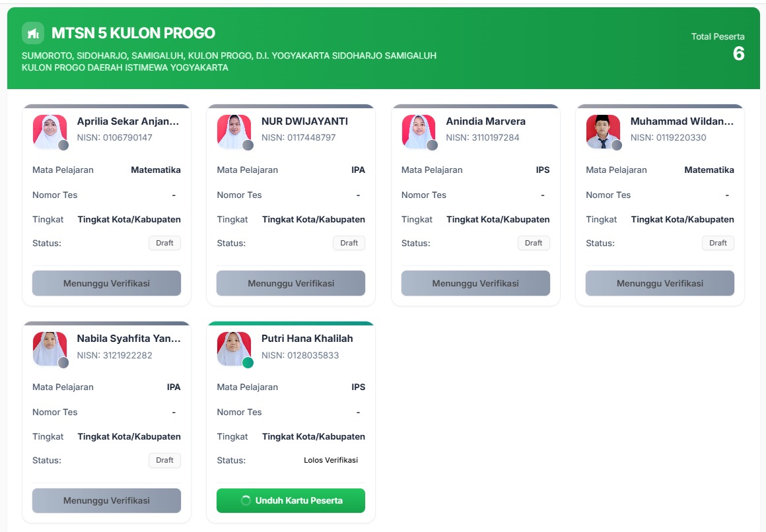Open Muhammad Wildan's profile photo
Image resolution: width=766 pixels, height=532 pixels.
click(604, 131)
